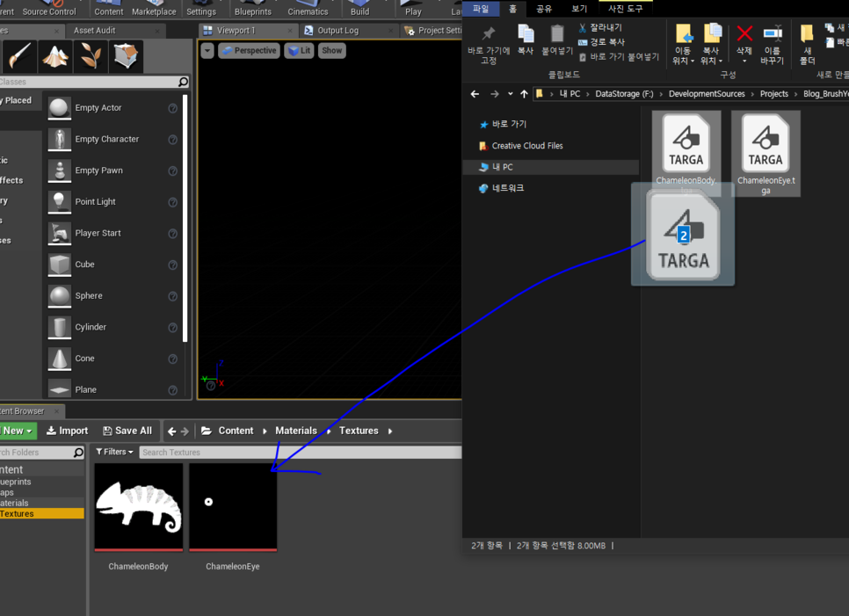The image size is (849, 616).
Task: Open Explorer 공유 ribbon tab
Action: pos(544,9)
